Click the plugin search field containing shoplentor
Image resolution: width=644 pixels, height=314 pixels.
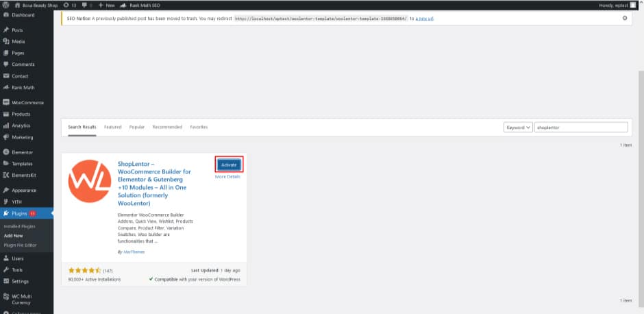[580, 128]
